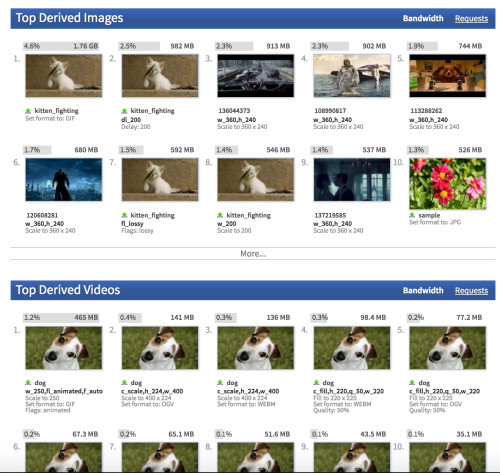Click image ID 120608281
This screenshot has height=473, width=500.
tap(42, 215)
